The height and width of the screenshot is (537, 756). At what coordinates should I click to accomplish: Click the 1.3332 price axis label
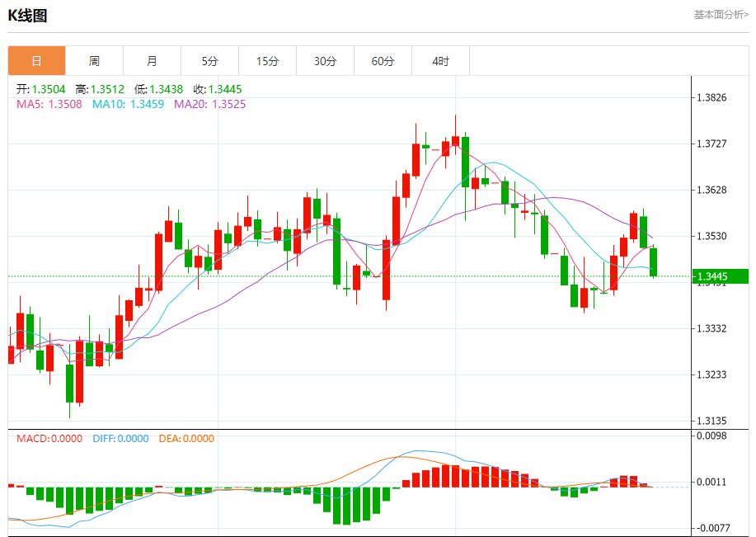(x=711, y=328)
